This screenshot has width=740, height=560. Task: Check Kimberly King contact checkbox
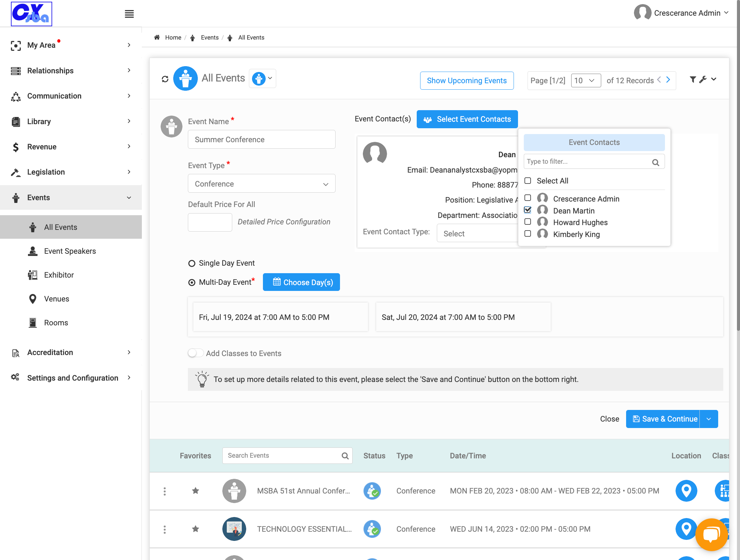coord(528,234)
